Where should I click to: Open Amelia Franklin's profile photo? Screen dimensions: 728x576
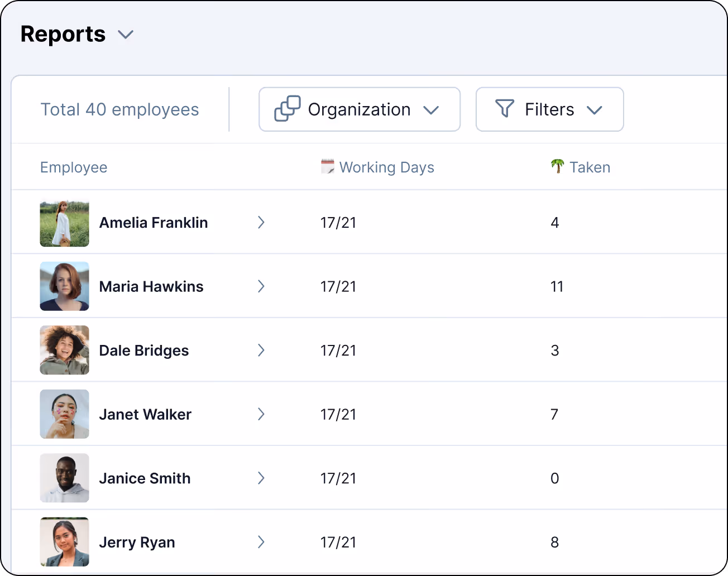[65, 223]
